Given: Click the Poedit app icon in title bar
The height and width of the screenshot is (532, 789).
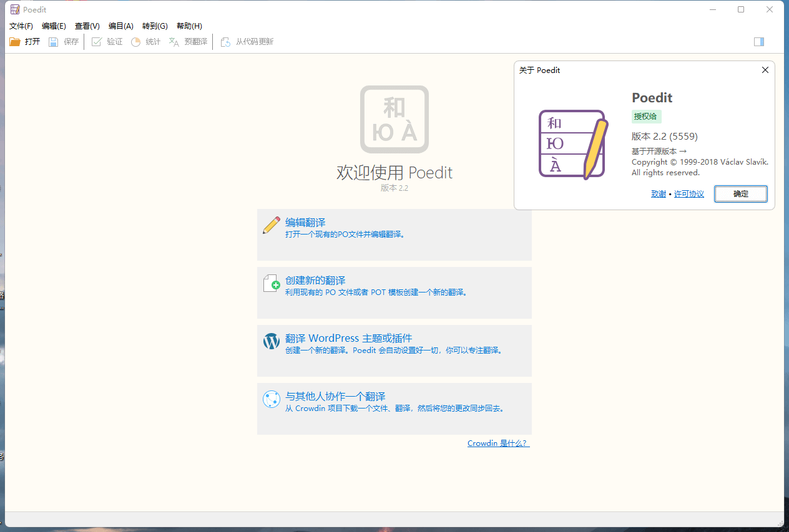Looking at the screenshot, I should point(14,9).
